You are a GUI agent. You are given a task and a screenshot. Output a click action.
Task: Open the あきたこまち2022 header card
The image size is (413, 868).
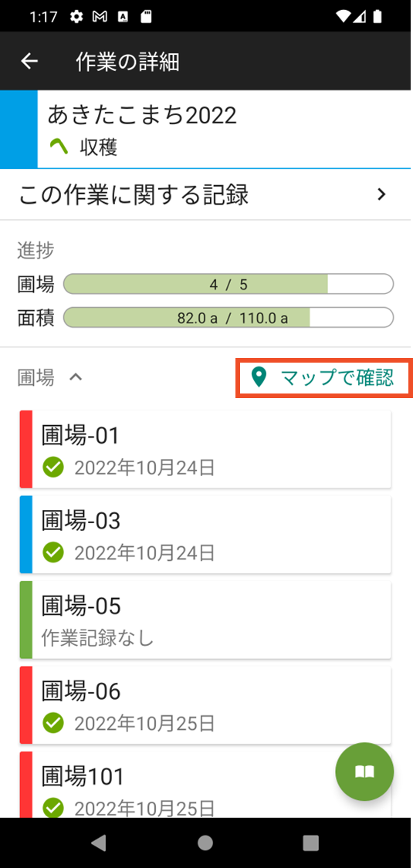[207, 129]
